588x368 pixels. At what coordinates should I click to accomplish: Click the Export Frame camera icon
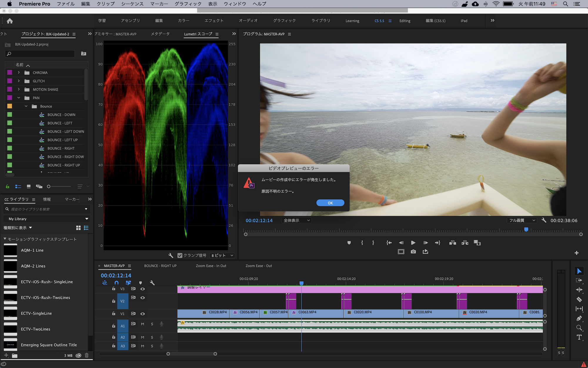click(413, 252)
